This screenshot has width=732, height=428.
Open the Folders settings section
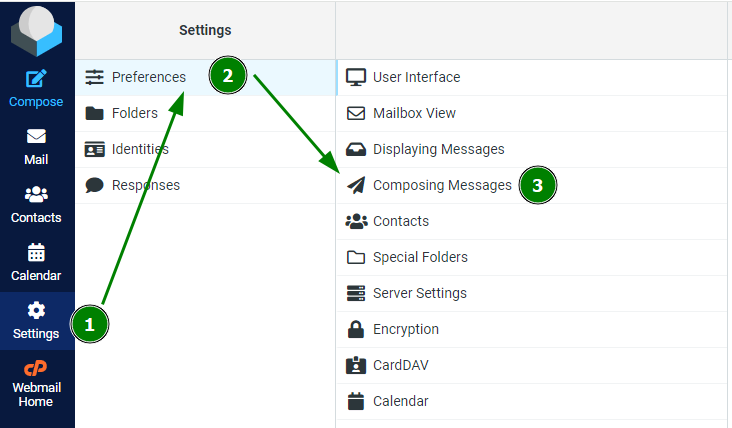[x=205, y=113]
